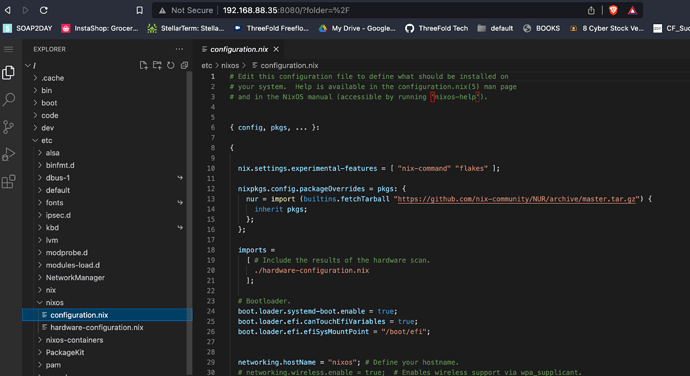The image size is (690, 376).
Task: Go back in the browser
Action: (7, 10)
